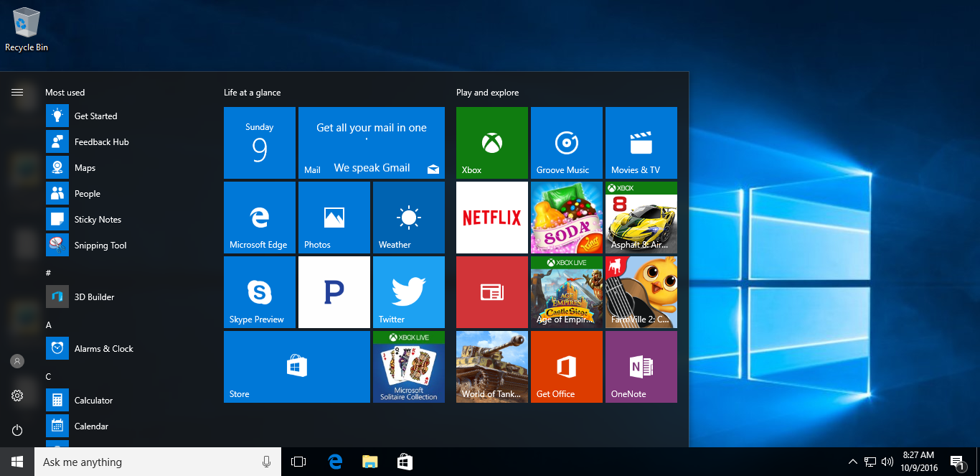This screenshot has width=980, height=476.
Task: Open Task View from the taskbar
Action: [x=298, y=462]
